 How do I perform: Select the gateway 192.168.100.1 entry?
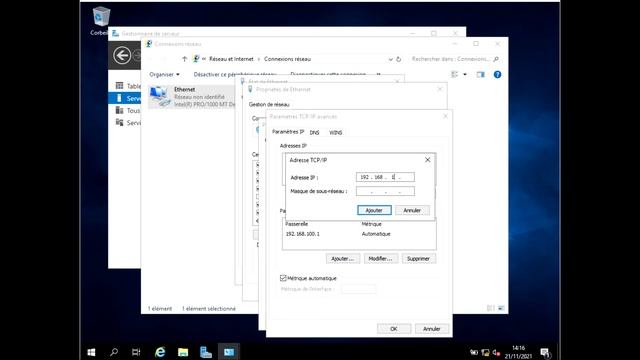pos(358,234)
